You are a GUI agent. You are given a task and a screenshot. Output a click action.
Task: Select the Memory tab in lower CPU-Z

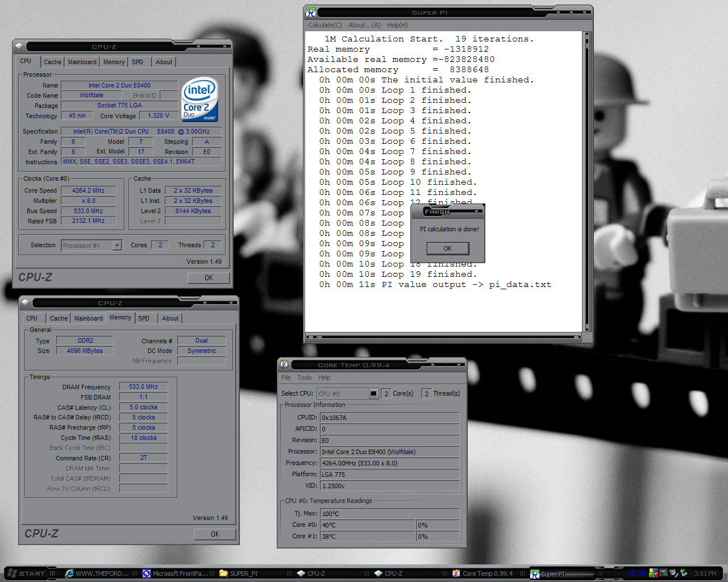coord(120,317)
